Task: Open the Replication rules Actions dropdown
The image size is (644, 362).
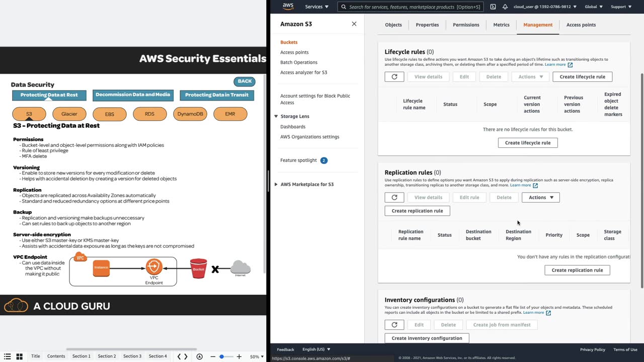Action: pyautogui.click(x=540, y=197)
